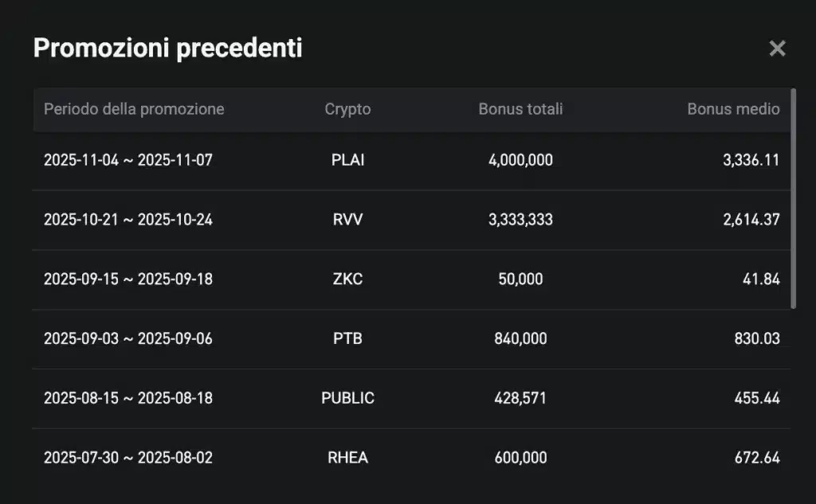Select the RVV crypto row
The height and width of the screenshot is (504, 816).
348,220
